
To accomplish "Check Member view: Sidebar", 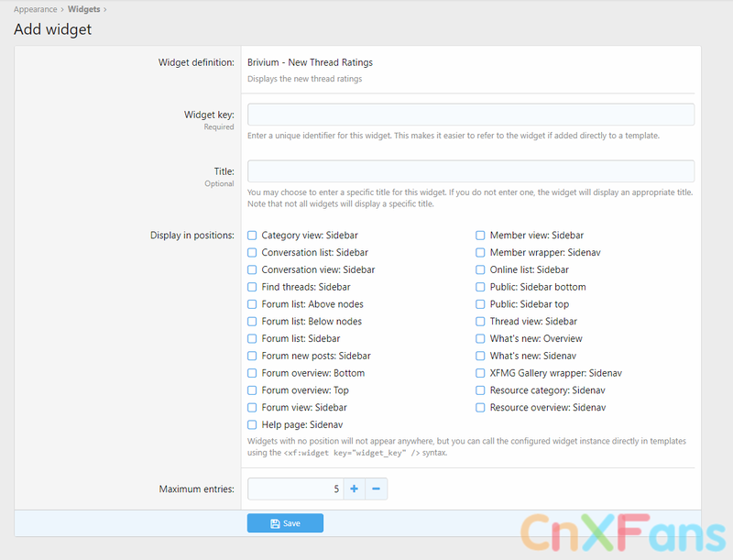I will coord(480,236).
